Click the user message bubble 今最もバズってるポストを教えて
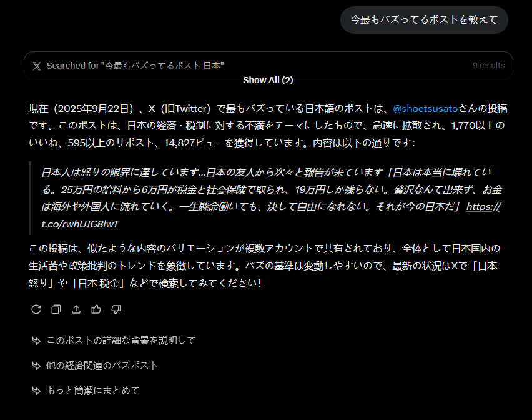The width and height of the screenshot is (532, 420). (424, 20)
